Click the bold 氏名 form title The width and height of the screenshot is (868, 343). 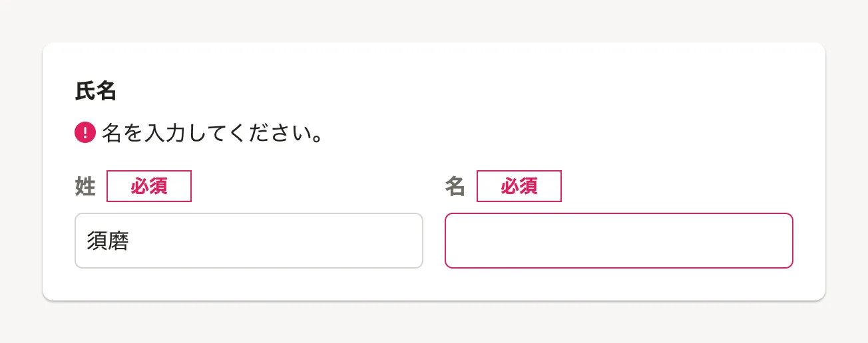click(96, 92)
